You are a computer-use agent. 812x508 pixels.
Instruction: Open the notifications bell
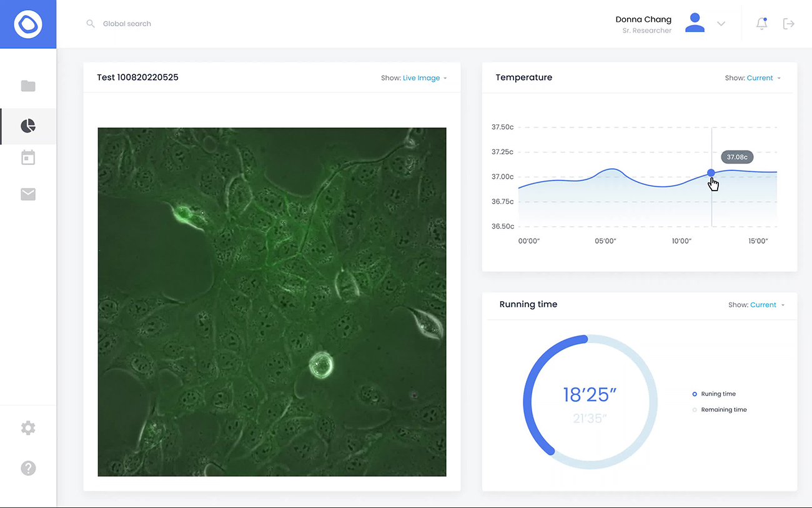pos(761,24)
